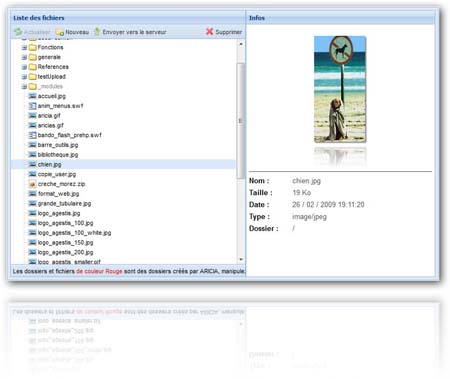This screenshot has width=450, height=379.
Task: Select the file grande_tubulaire.jpg
Action: (64, 203)
